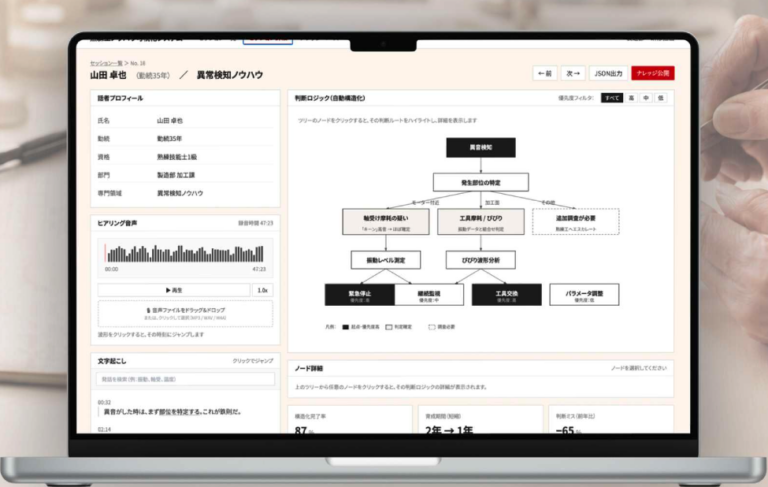Viewport: 768px width, 487px height.
Task: Click the 2年 → 1年 training period card
Action: point(480,419)
